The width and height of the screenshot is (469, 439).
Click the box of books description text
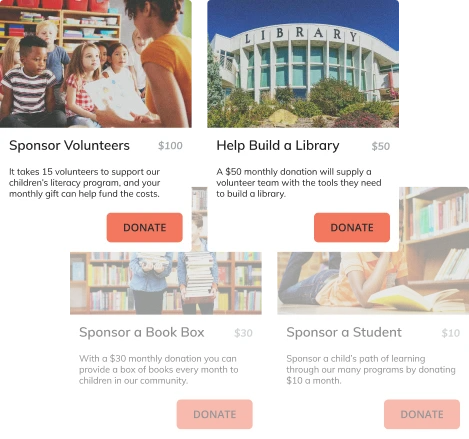coord(159,369)
